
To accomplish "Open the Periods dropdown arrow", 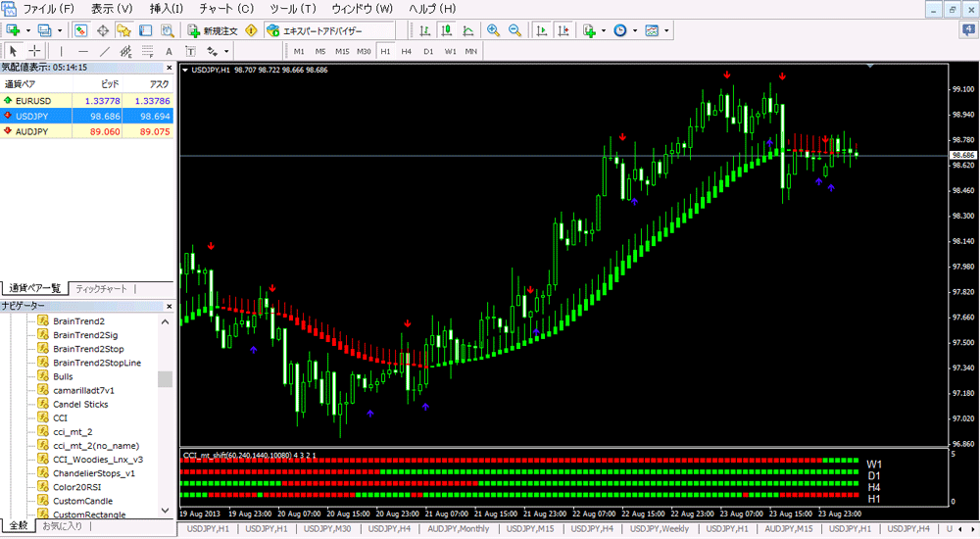I will [x=635, y=30].
